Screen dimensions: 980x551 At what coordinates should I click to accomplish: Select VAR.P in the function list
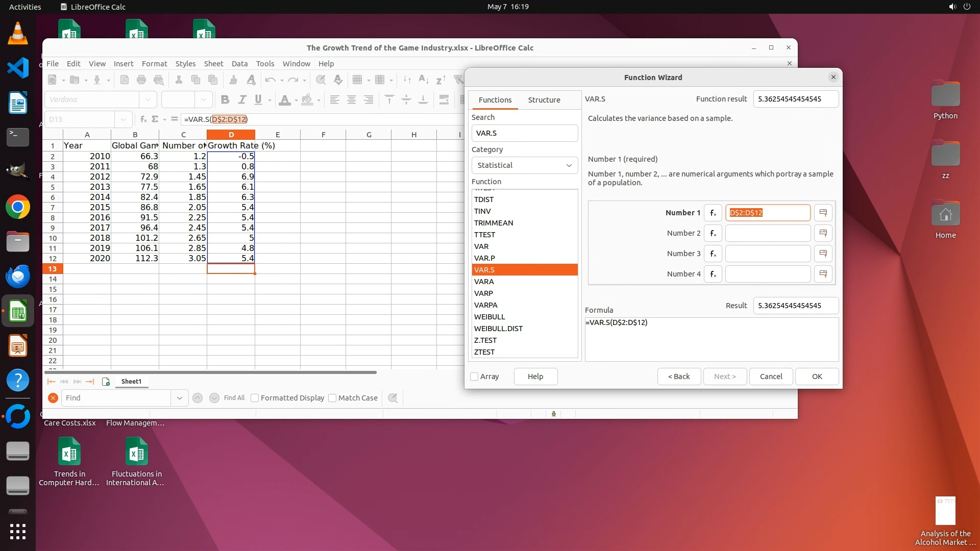click(484, 258)
